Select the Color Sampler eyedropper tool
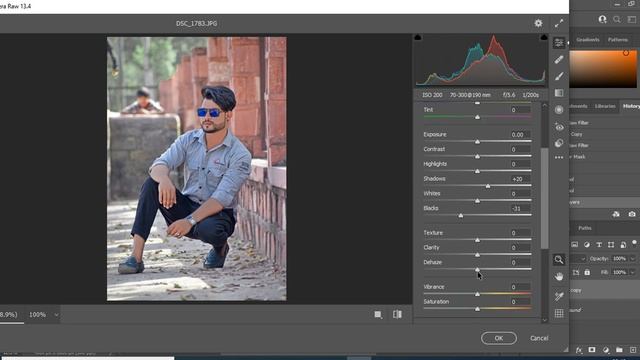Image resolution: width=640 pixels, height=360 pixels. [x=559, y=296]
